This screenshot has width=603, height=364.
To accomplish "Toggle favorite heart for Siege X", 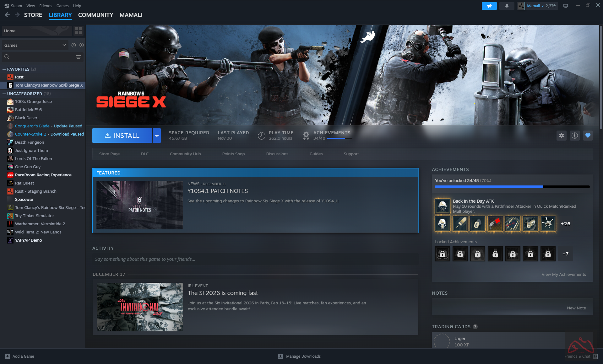I will 588,136.
